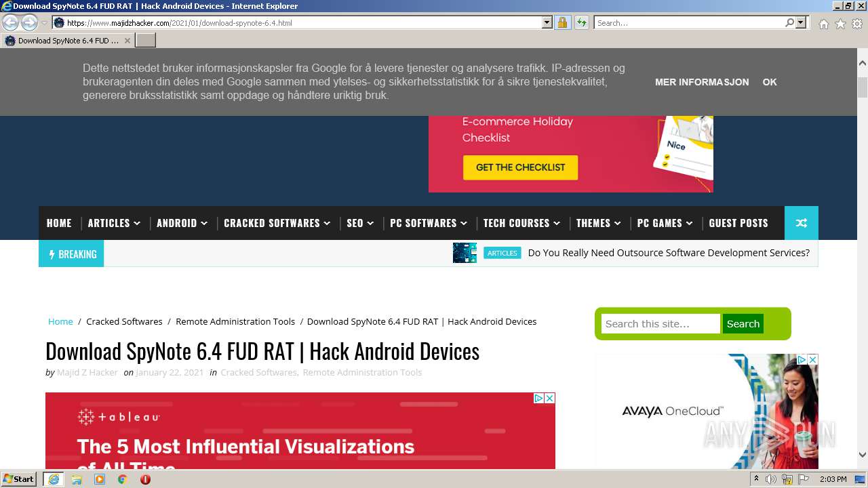
Task: Click the browser Forward arrow button
Action: pos(29,22)
